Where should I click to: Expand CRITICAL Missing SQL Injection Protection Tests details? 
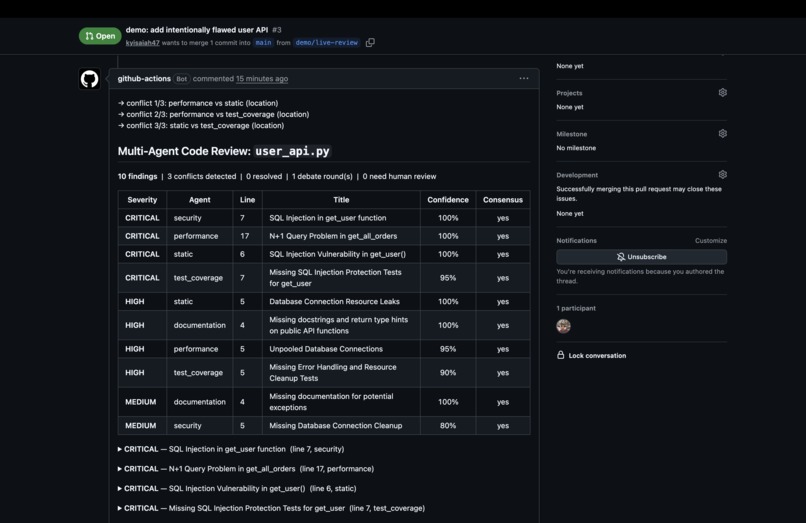tap(271, 508)
